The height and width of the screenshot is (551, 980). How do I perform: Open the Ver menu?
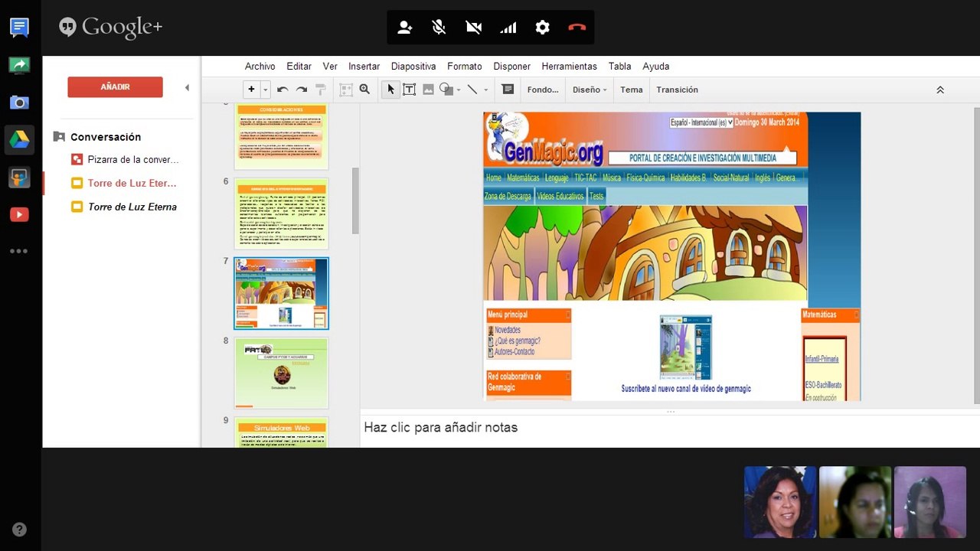click(x=330, y=67)
